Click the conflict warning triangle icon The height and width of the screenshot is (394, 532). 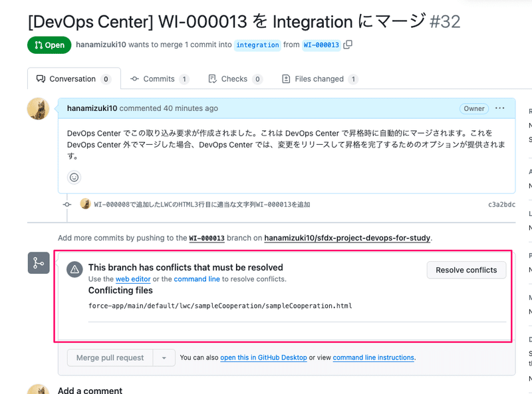click(x=74, y=270)
